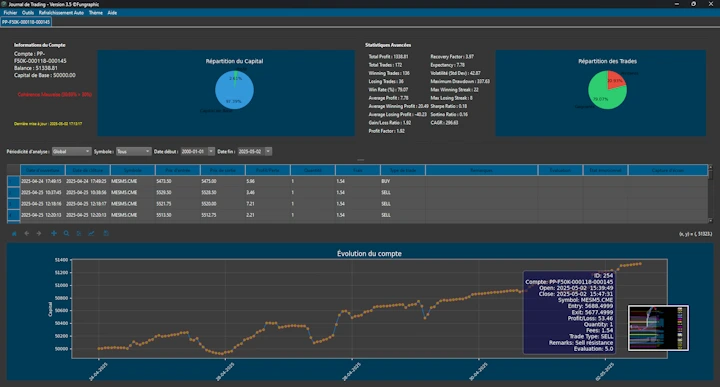The image size is (720, 387).
Task: Open the Date début calendar dropdown arrow
Action: [x=211, y=151]
